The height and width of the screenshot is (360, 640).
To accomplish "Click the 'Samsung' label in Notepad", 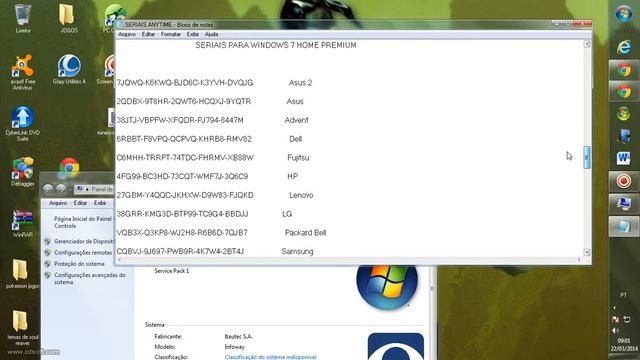I will [x=298, y=251].
